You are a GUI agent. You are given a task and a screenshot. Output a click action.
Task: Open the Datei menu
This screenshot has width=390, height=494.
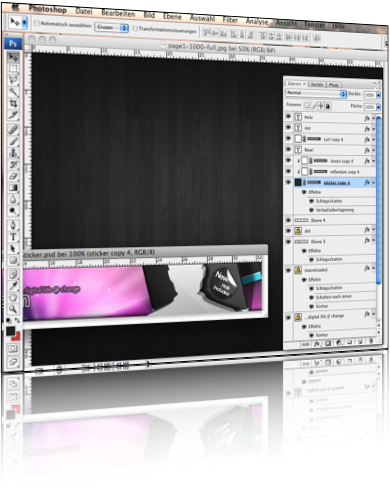(x=84, y=11)
